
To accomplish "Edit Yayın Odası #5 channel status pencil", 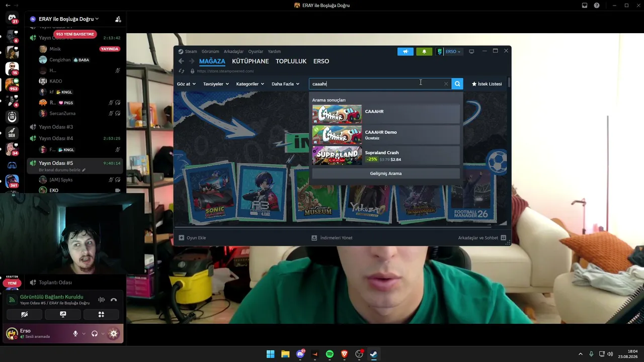I will pos(84,170).
